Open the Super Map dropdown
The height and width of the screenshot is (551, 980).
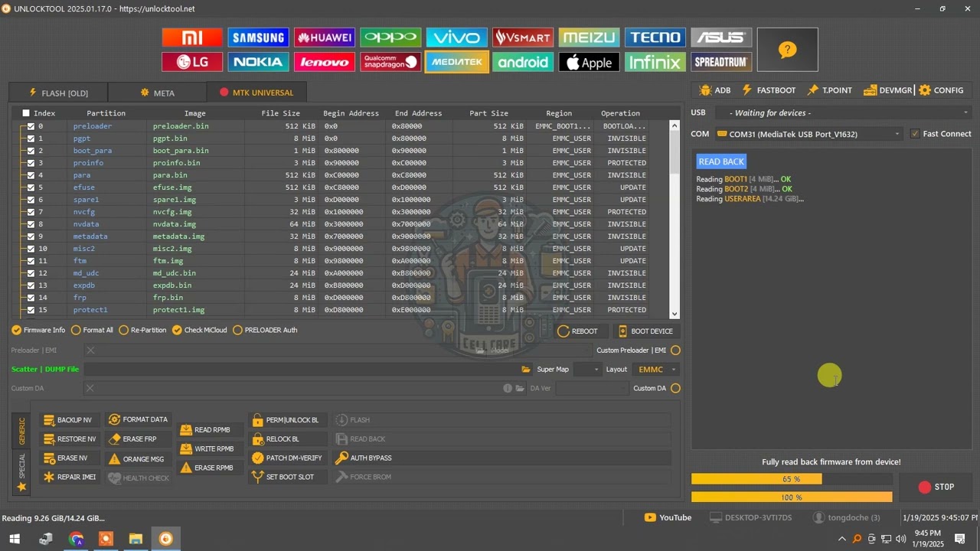click(587, 370)
